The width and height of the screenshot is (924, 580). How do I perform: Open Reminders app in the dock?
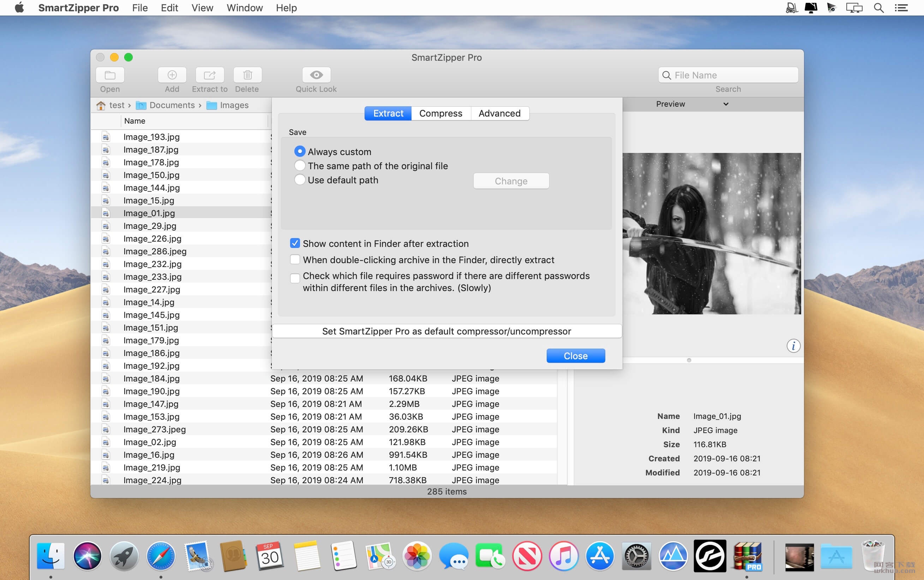343,555
